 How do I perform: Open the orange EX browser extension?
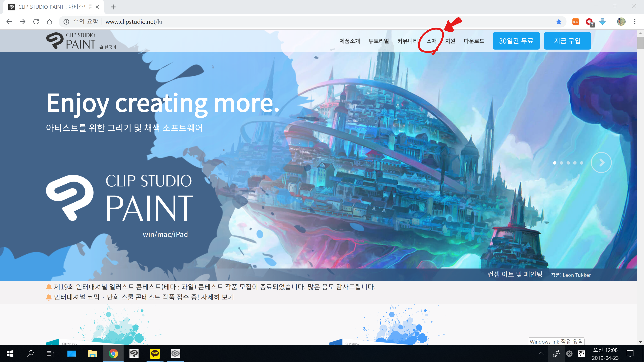coord(575,22)
